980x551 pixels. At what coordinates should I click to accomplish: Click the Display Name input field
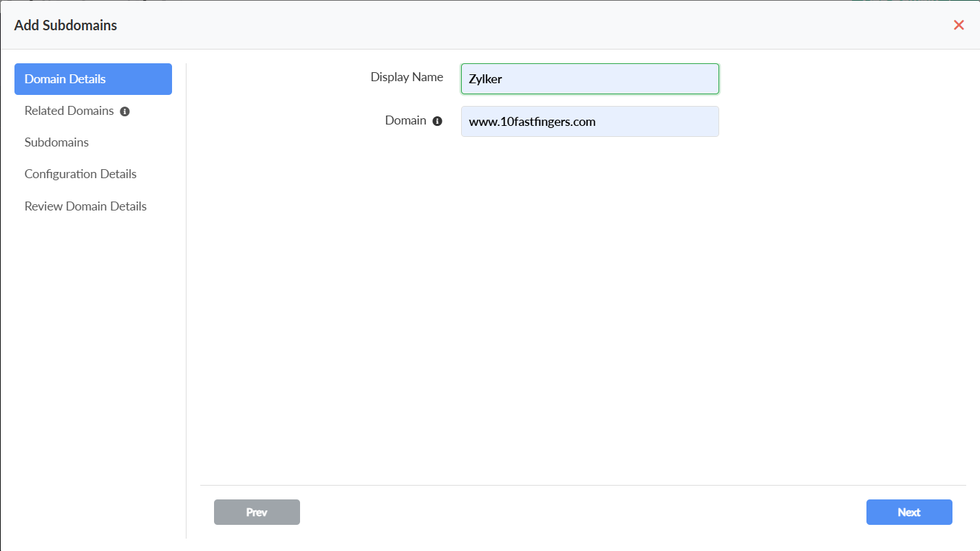[590, 78]
